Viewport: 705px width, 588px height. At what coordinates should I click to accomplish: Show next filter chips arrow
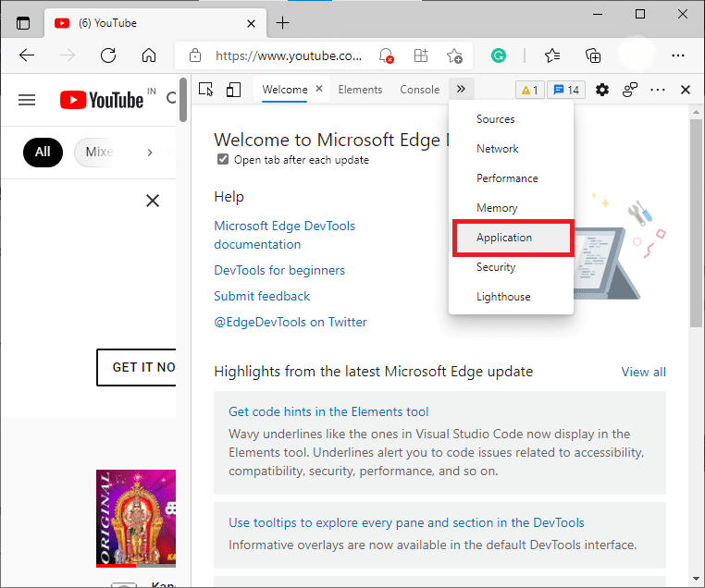point(150,153)
